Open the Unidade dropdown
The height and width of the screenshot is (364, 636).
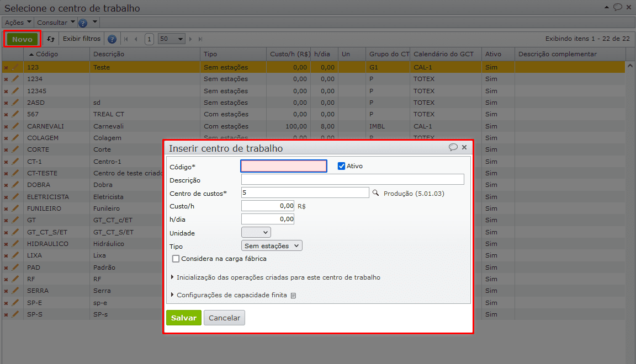point(256,233)
